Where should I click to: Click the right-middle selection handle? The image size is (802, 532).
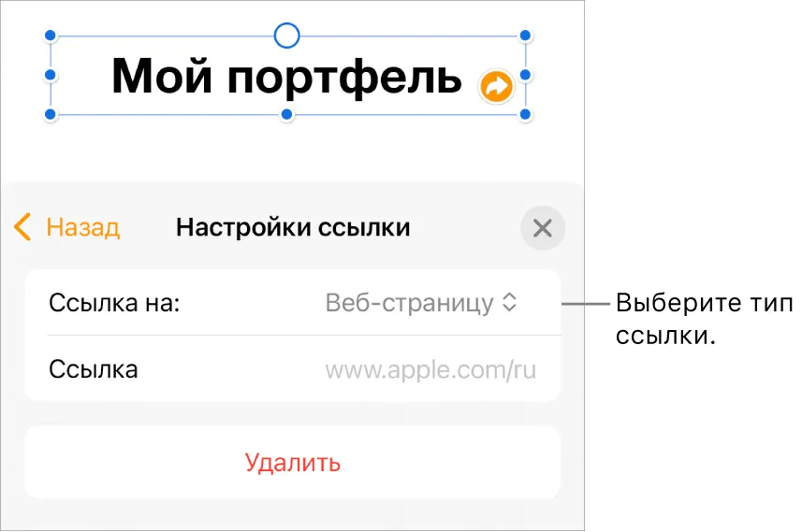[525, 75]
